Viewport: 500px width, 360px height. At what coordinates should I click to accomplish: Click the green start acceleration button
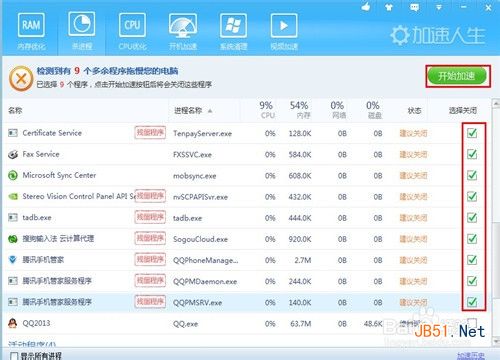(457, 76)
